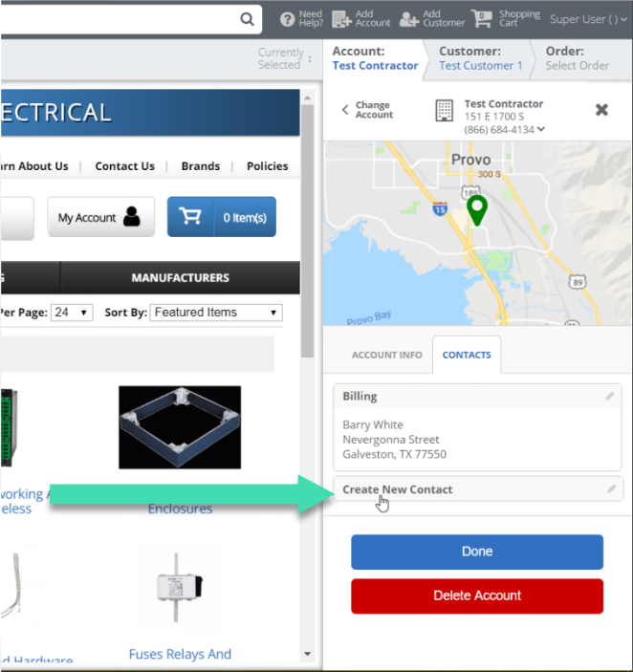
Task: Click the My Account person silhouette icon
Action: pyautogui.click(x=132, y=216)
